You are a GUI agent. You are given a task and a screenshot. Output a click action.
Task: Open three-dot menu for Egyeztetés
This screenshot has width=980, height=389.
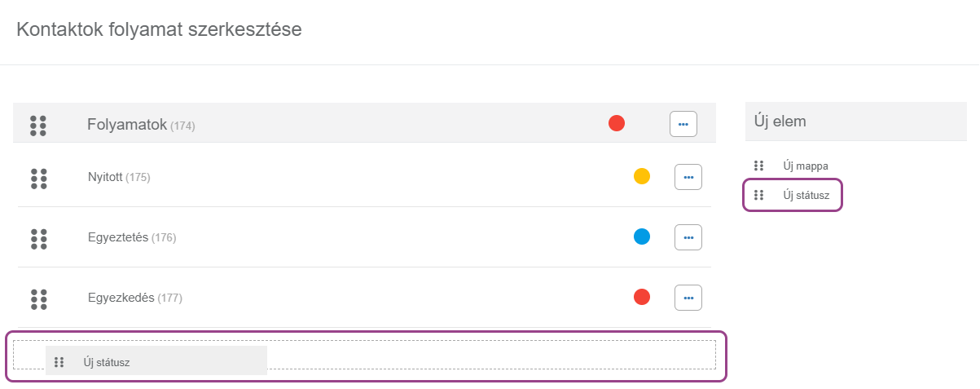(x=688, y=237)
